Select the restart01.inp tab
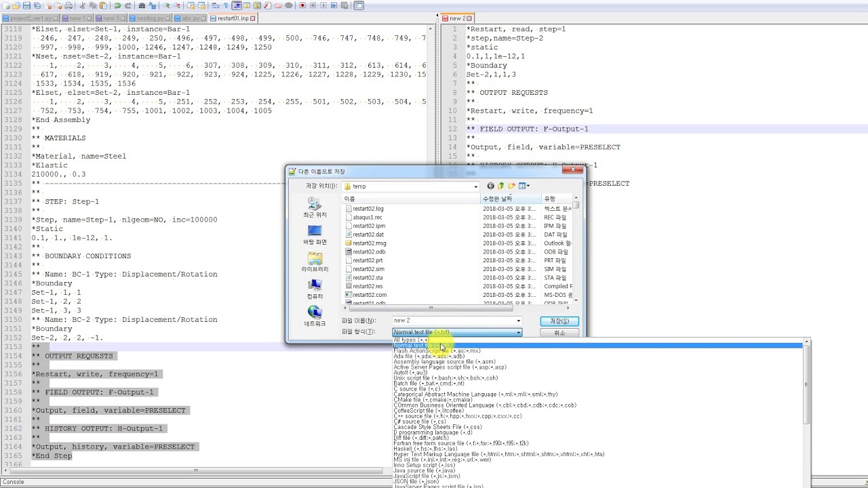This screenshot has height=488, width=868. (233, 18)
